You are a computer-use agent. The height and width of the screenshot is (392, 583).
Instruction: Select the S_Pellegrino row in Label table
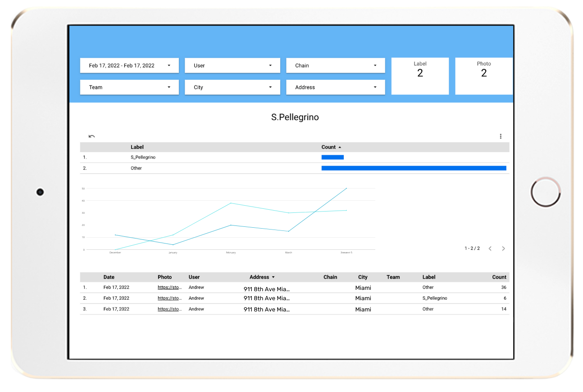(295, 158)
